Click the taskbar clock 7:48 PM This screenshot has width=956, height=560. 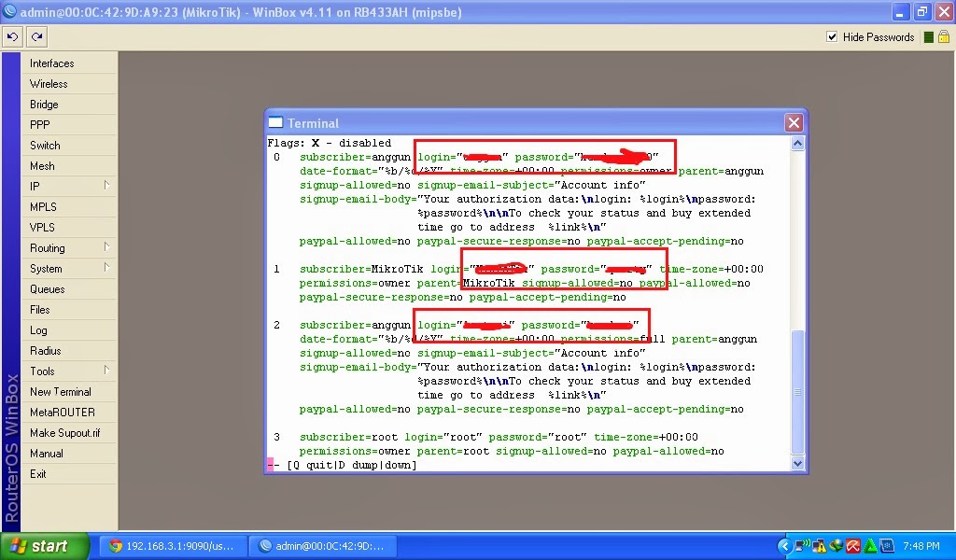point(921,546)
